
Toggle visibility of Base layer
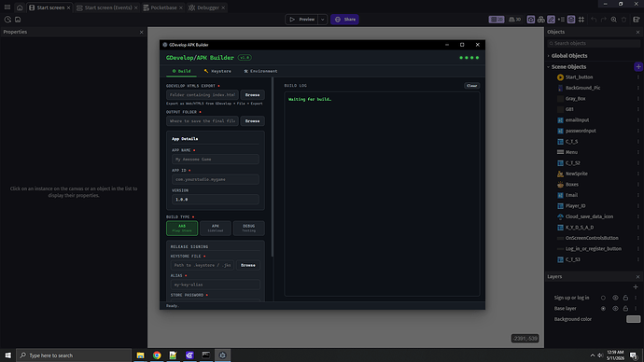[615, 308]
